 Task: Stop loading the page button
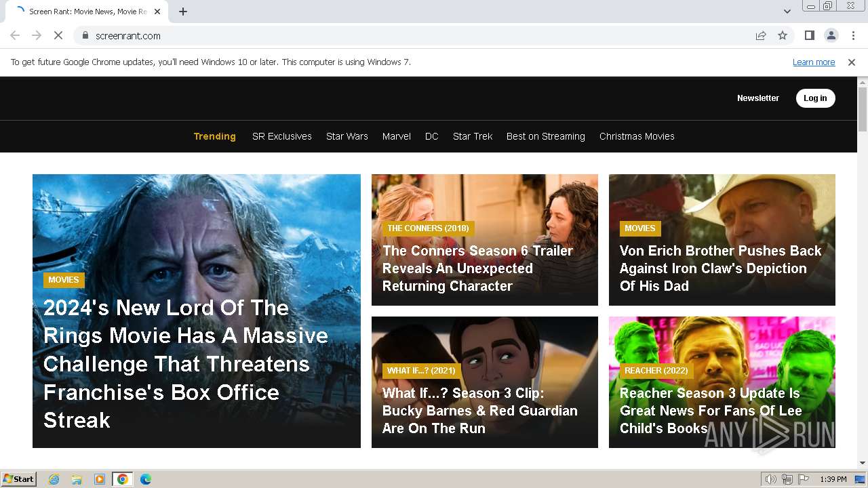tap(58, 35)
